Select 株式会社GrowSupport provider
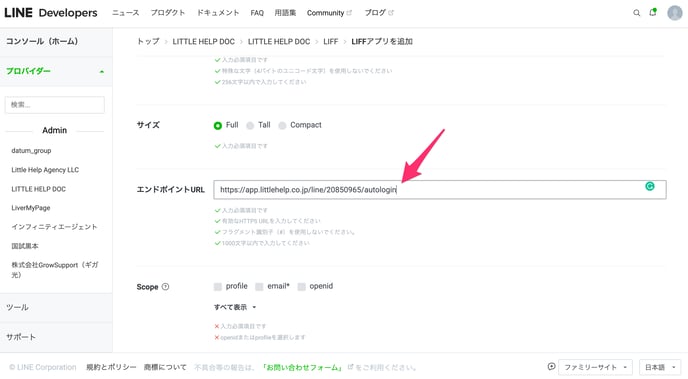Screen dimensions: 688x379 [x=55, y=270]
